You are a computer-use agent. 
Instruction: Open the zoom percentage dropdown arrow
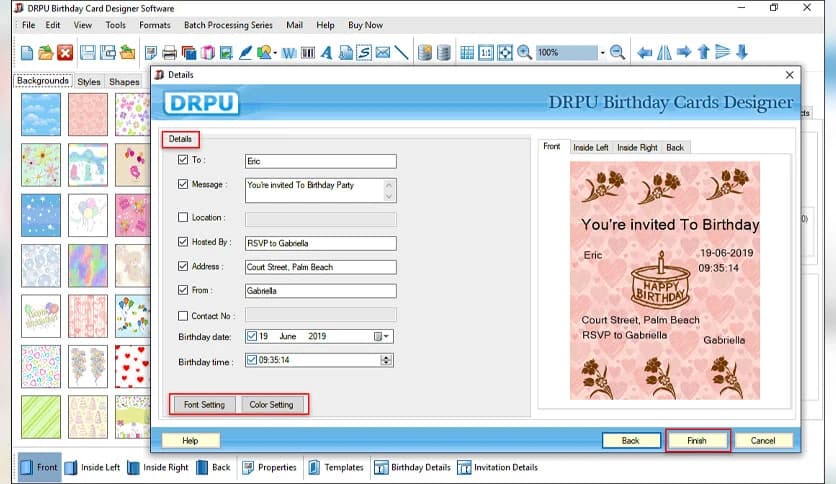pyautogui.click(x=602, y=53)
